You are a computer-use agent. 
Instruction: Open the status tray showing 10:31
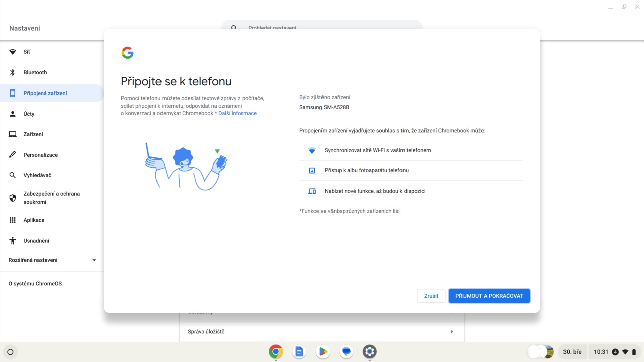(x=615, y=352)
